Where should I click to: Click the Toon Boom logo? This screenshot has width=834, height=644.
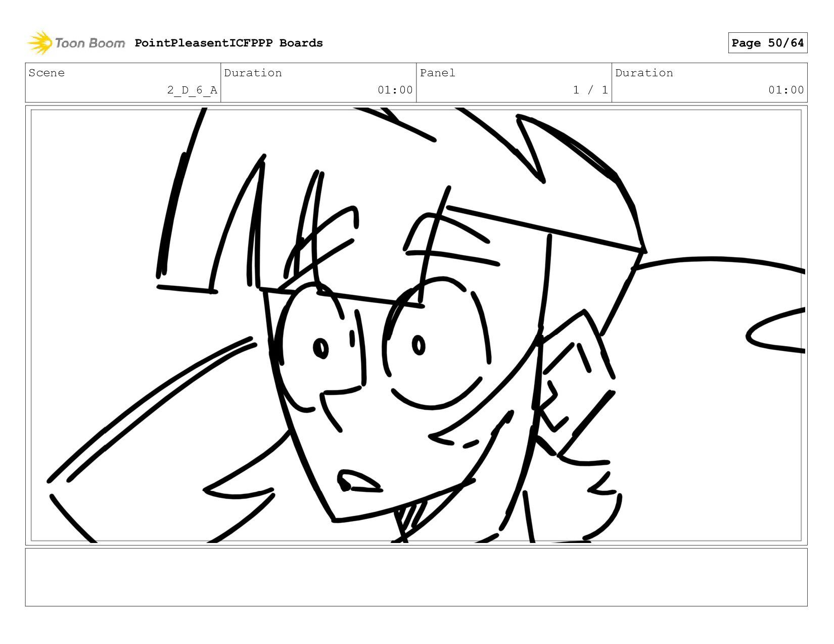click(x=76, y=43)
